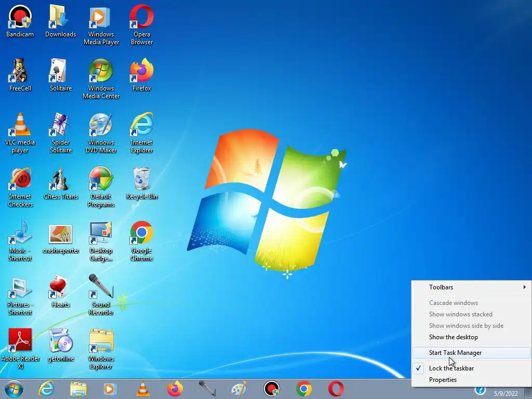
Task: Open Sound Recorder from the taskbar
Action: [207, 389]
